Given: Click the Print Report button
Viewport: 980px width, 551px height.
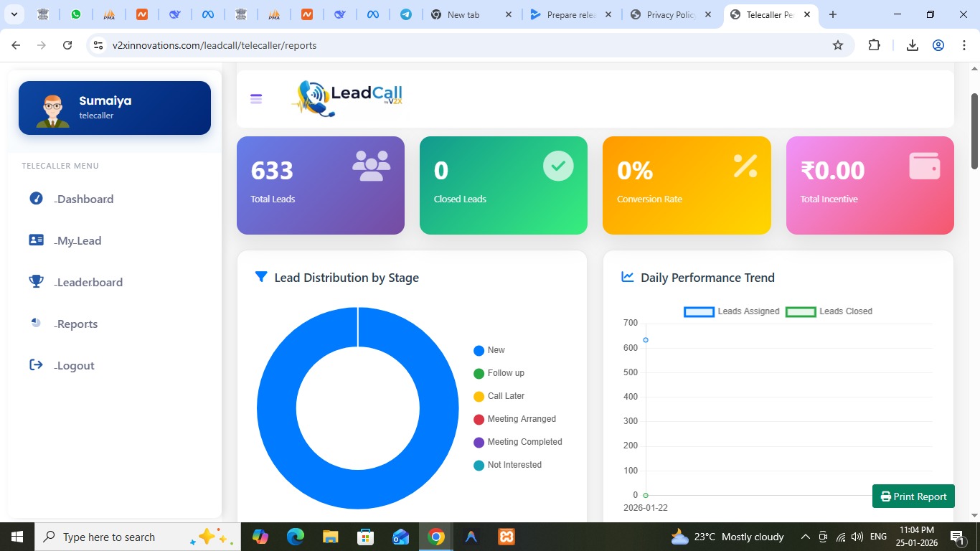Looking at the screenshot, I should coord(913,496).
